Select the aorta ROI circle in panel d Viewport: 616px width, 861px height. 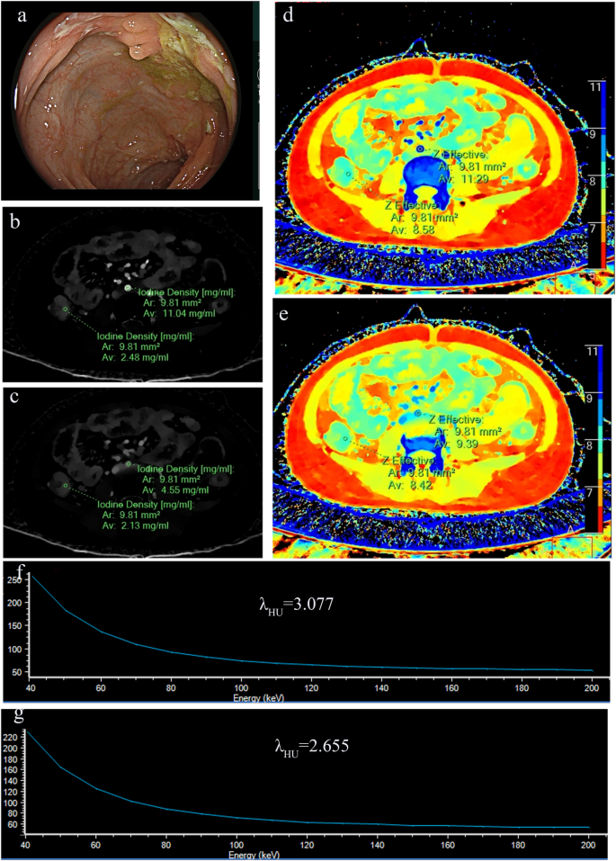click(420, 148)
